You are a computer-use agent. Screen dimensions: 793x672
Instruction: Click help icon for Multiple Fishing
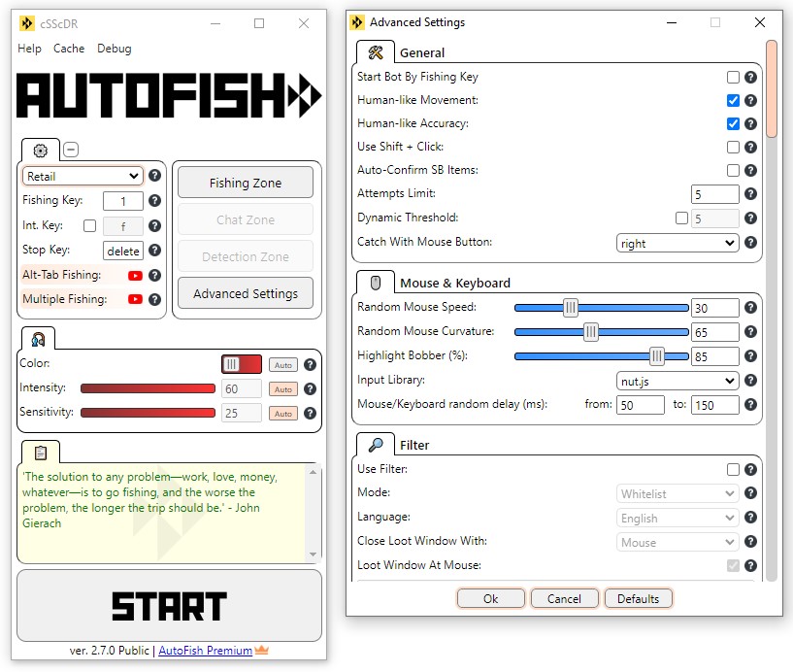154,299
